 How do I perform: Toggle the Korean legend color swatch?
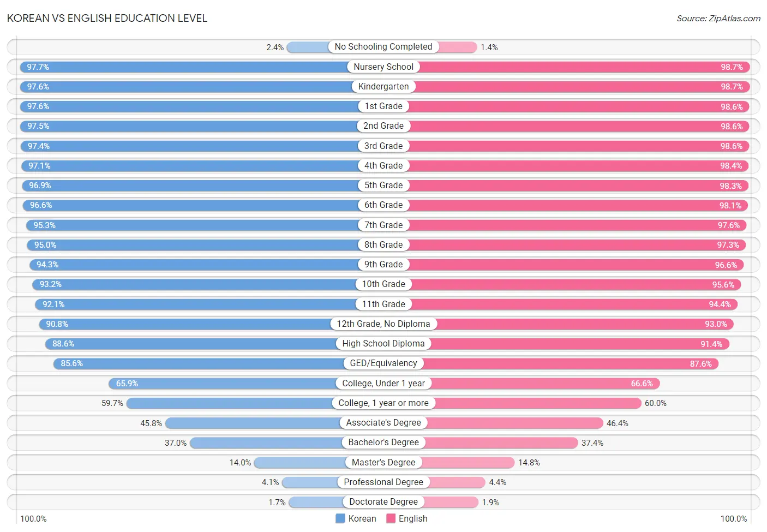340,518
